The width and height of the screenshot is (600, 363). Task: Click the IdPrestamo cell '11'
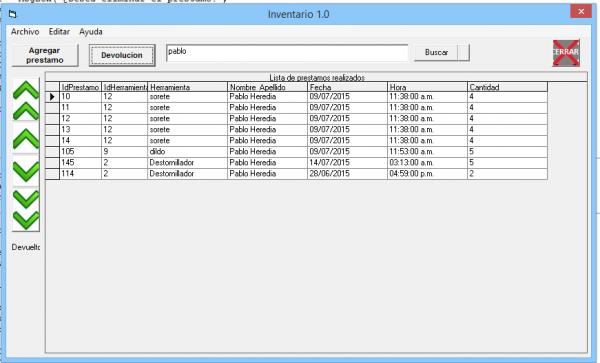[80, 107]
